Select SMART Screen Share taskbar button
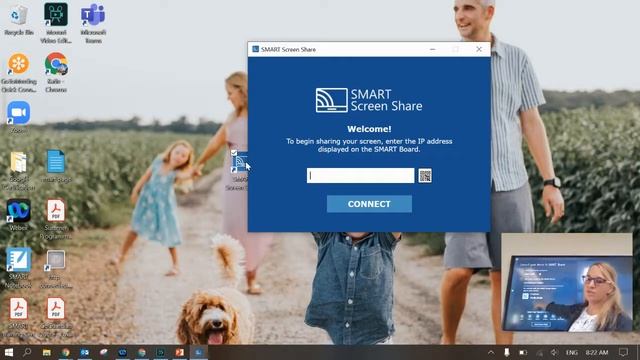This screenshot has width=640, height=360. click(198, 352)
